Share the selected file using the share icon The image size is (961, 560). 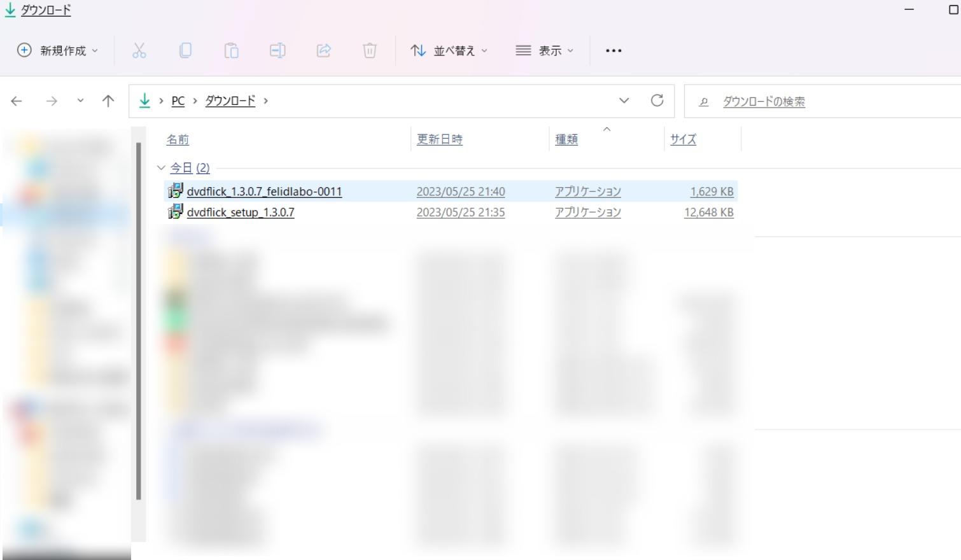324,50
